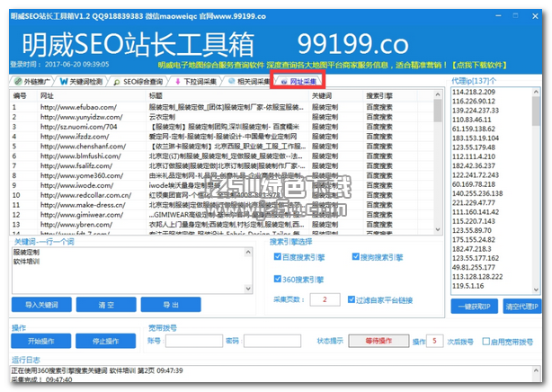
Task: Select row with http://sz.nuomi.com/704
Action: [x=222, y=127]
